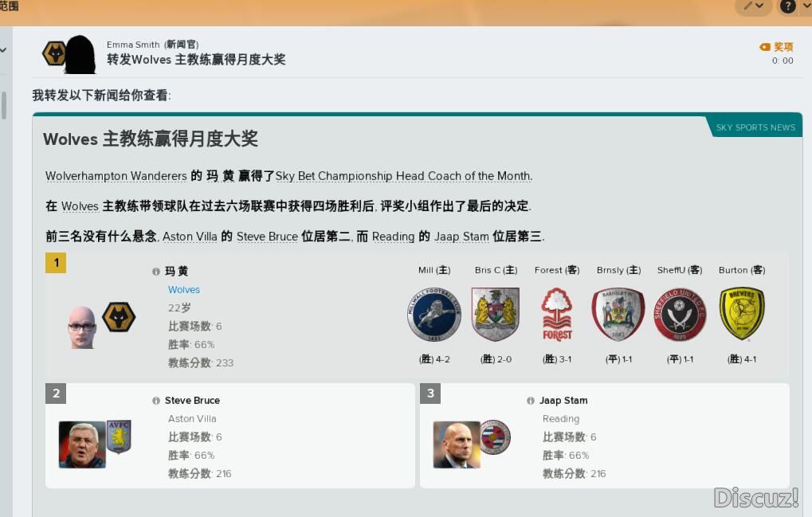Click the 教练分数: 233 value
Screen dimensions: 812x517
pos(201,362)
